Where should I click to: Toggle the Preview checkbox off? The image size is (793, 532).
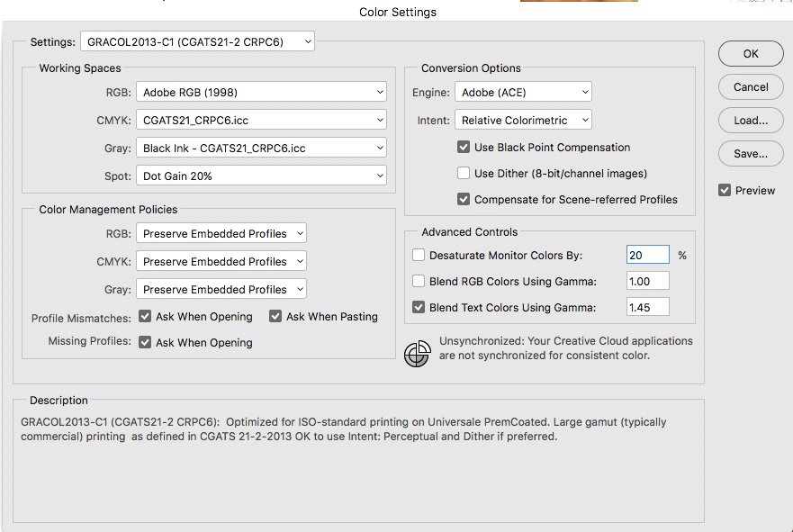725,190
